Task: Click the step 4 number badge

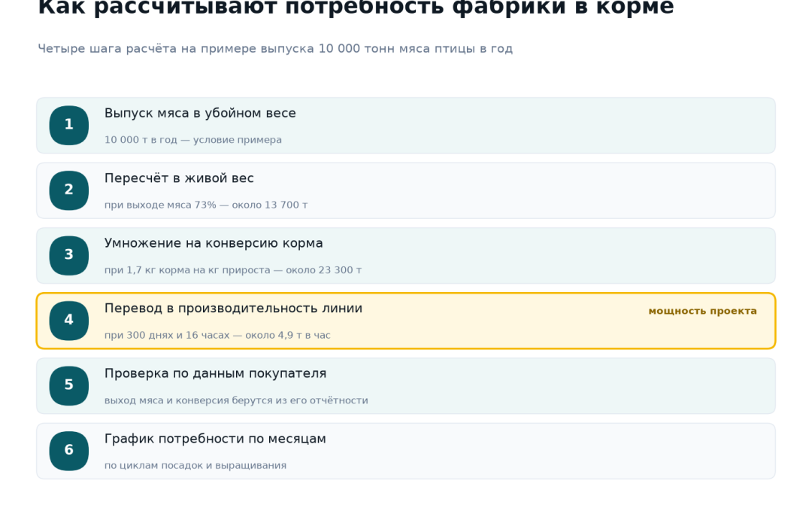Action: coord(69,321)
